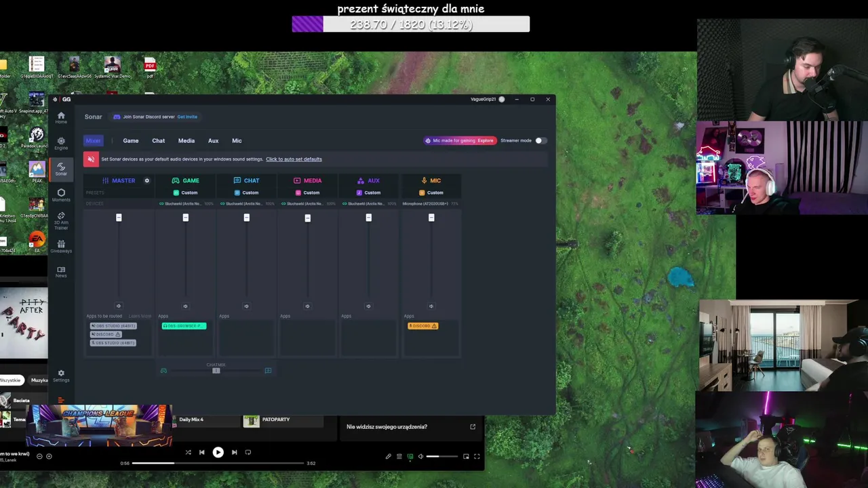Click Explore on Mic made for gaming
The width and height of the screenshot is (868, 488).
point(486,140)
